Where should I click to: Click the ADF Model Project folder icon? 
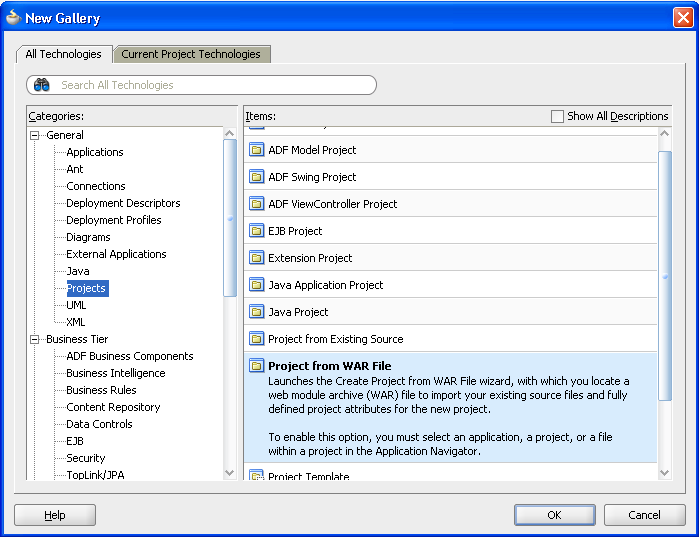point(256,150)
